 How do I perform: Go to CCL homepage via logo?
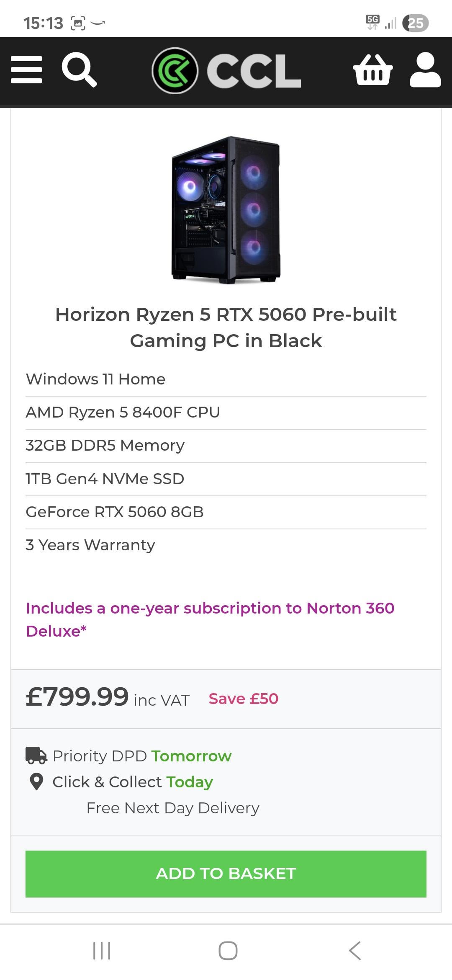pyautogui.click(x=226, y=71)
